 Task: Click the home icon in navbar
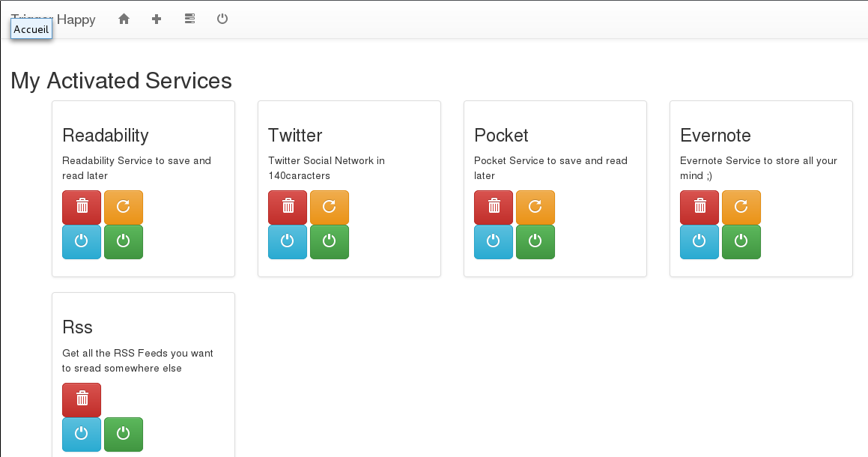[x=124, y=19]
